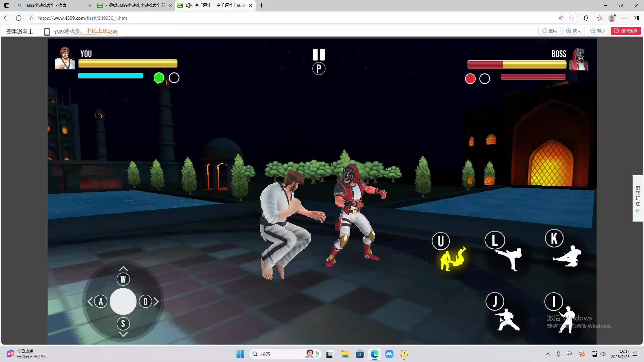
Task: Refresh the current page
Action: 19,18
